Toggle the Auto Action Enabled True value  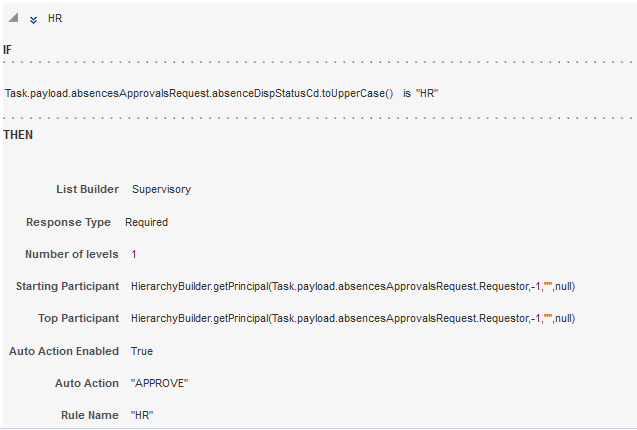tap(142, 351)
